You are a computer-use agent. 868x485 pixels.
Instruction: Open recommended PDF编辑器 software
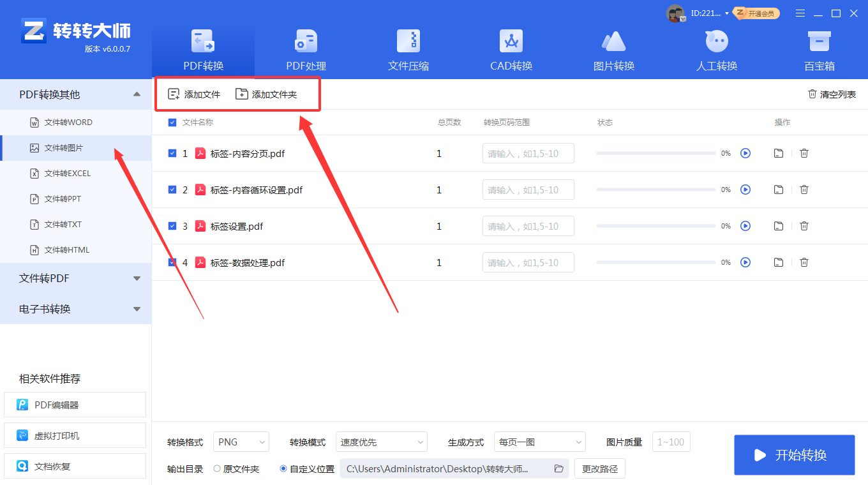tap(75, 405)
